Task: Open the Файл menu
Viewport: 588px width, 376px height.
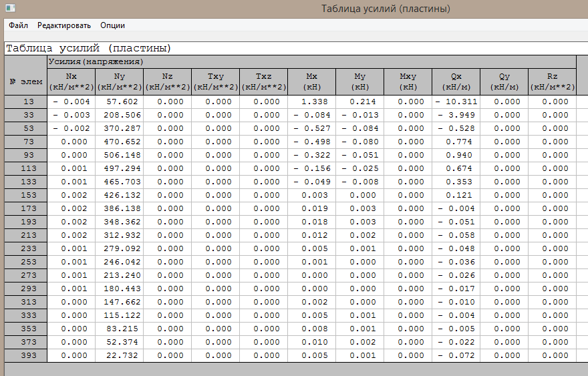Action: pos(19,25)
